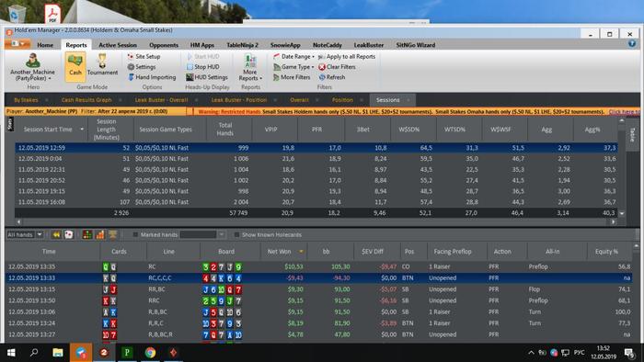Expand the More Reports dropdown

[250, 67]
